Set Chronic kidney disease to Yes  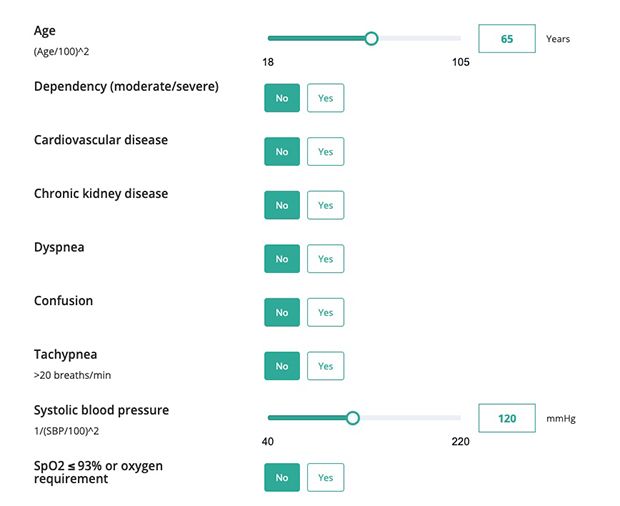pos(325,205)
